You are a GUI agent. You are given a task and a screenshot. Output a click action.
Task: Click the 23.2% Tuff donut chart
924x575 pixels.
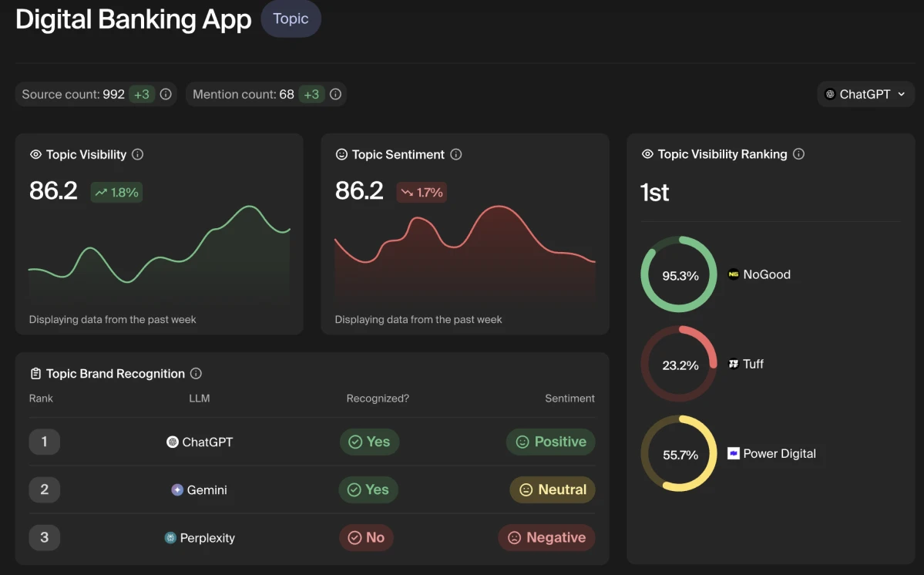(x=679, y=364)
